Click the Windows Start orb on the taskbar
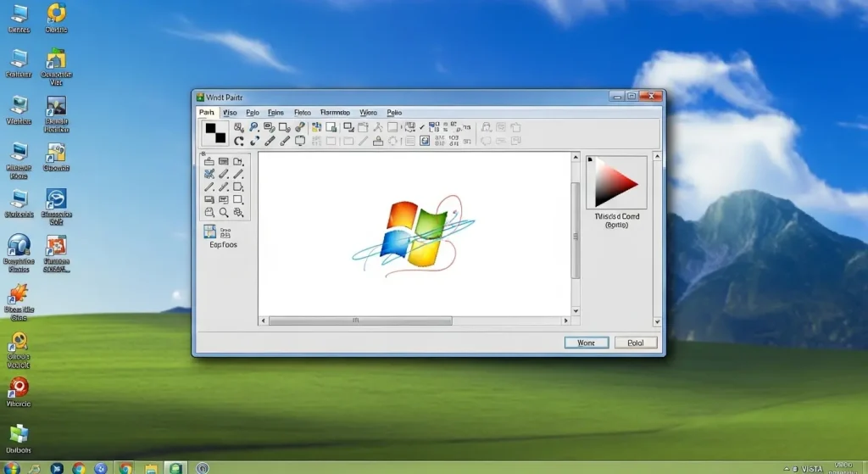Screen dimensions: 868x474 (x=11, y=468)
